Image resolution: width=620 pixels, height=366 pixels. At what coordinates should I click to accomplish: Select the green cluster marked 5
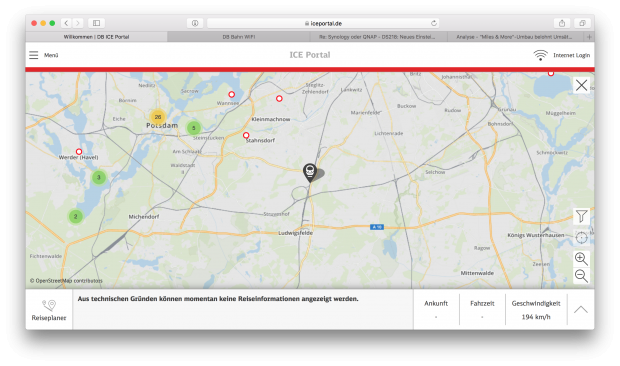(x=194, y=128)
